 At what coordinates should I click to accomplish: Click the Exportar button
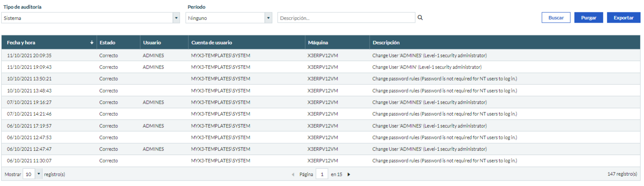coord(623,18)
